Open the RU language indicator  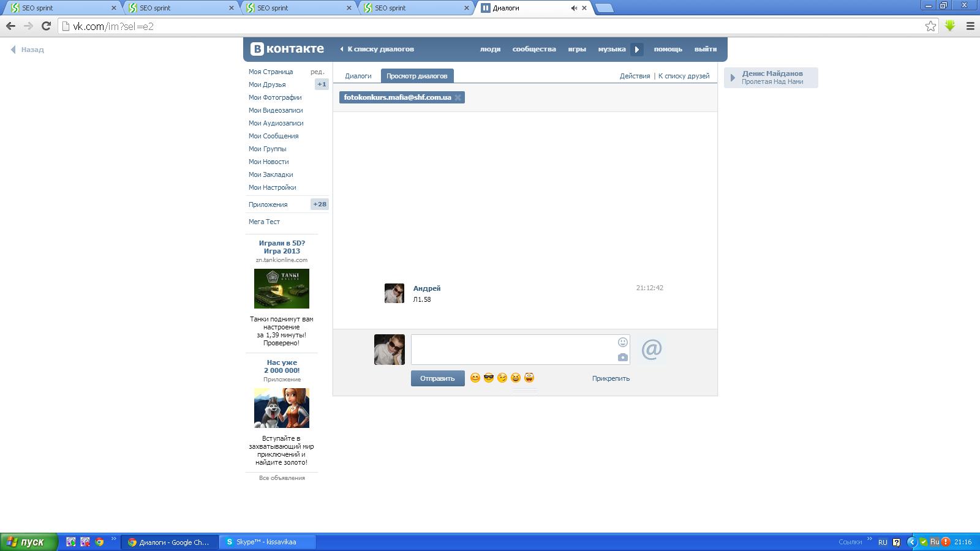click(x=883, y=542)
